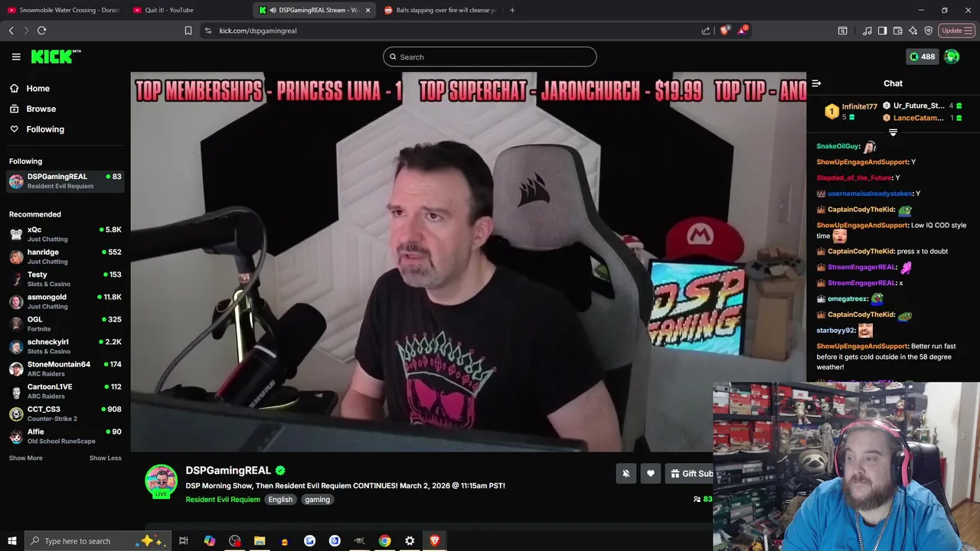
Task: Open CCT_CS3 Counter-Strike 2 channel
Action: (65, 413)
